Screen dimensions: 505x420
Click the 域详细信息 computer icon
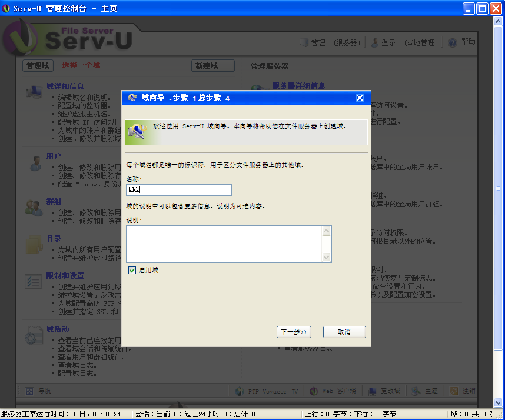coord(34,92)
